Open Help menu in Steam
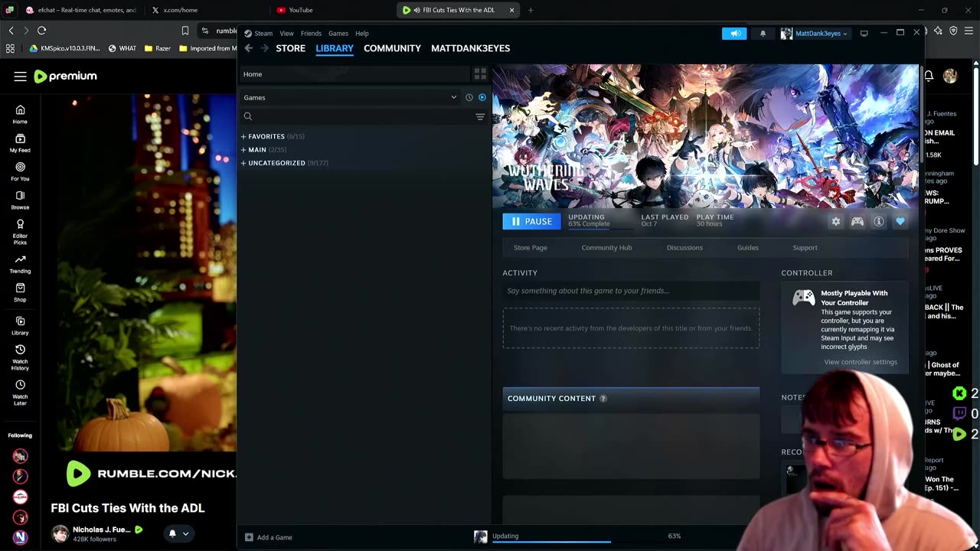980x551 pixels. [362, 34]
